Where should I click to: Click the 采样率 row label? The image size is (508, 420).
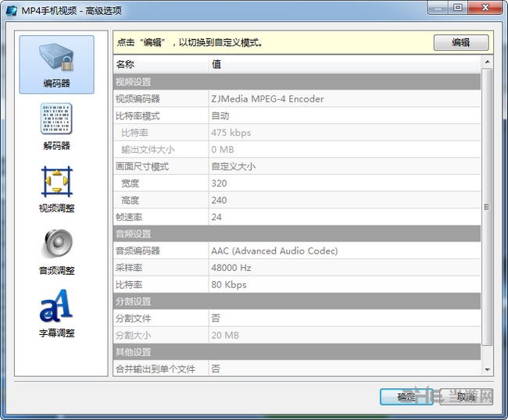[129, 268]
